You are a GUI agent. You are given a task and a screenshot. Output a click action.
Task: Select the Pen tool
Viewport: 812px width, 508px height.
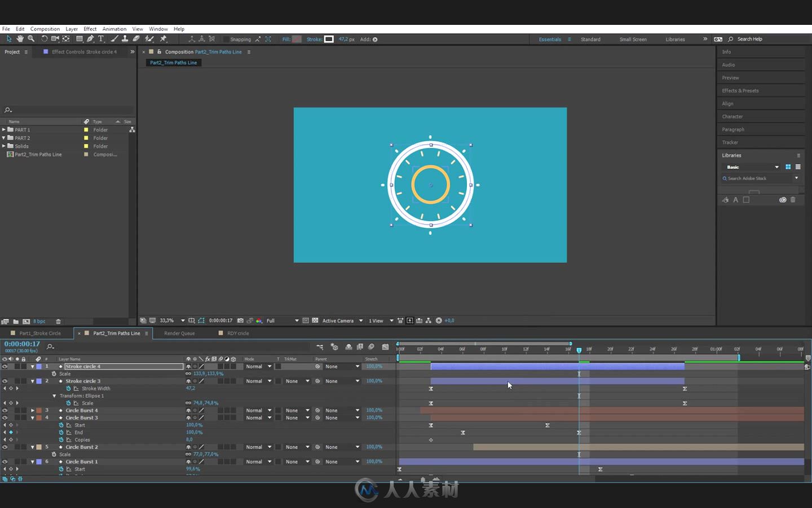tap(90, 39)
